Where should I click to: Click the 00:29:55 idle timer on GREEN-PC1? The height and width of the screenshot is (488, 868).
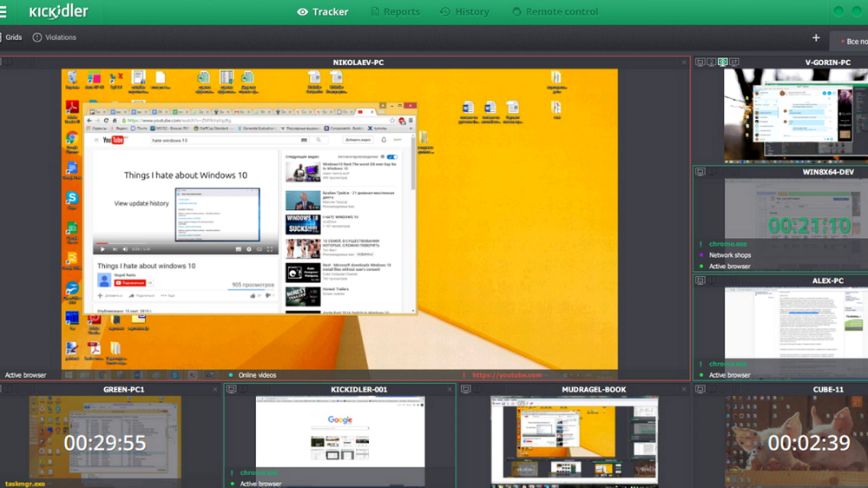pyautogui.click(x=105, y=443)
